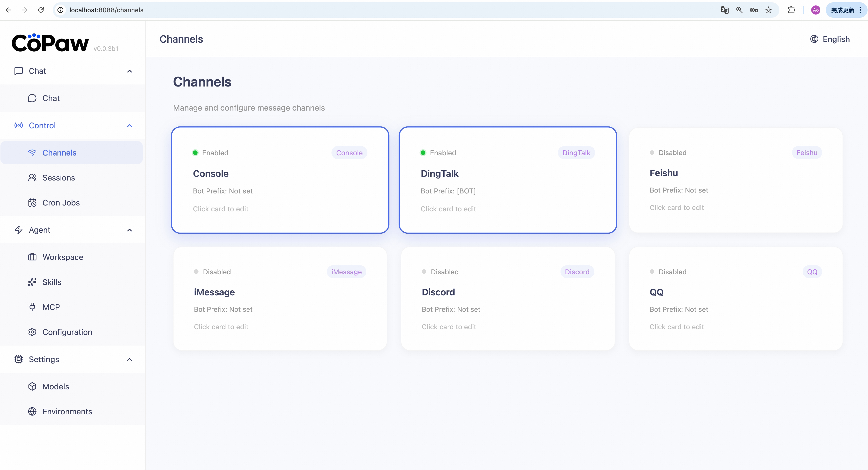Screen dimensions: 868x470
Task: Click the green Enabled status on DingTalk
Action: [x=438, y=153]
